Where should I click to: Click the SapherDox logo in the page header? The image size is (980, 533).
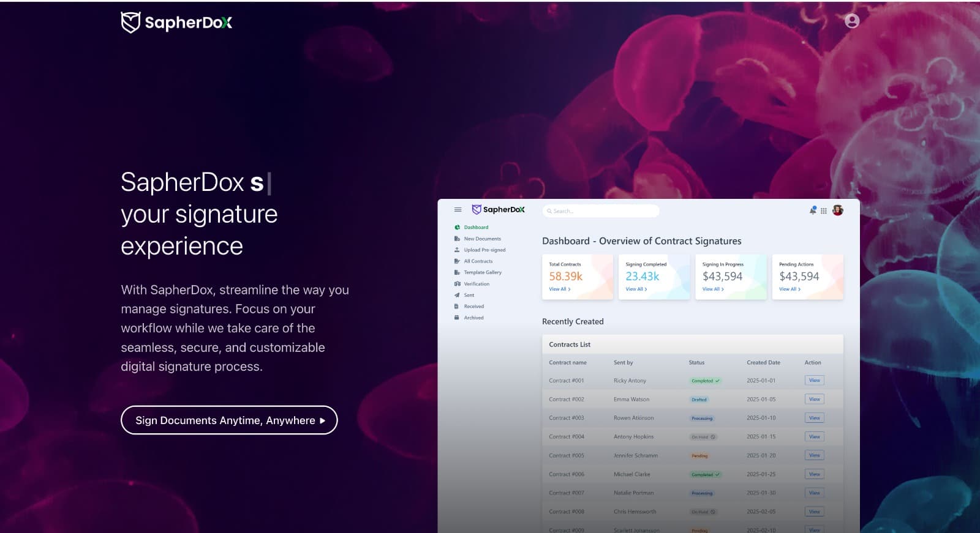(176, 23)
